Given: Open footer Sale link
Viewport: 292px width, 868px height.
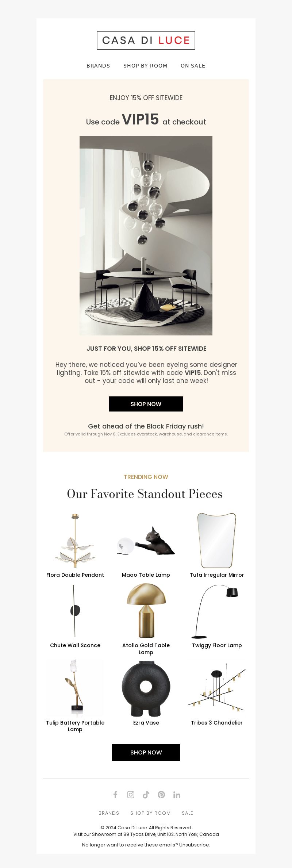Looking at the screenshot, I should click(187, 813).
